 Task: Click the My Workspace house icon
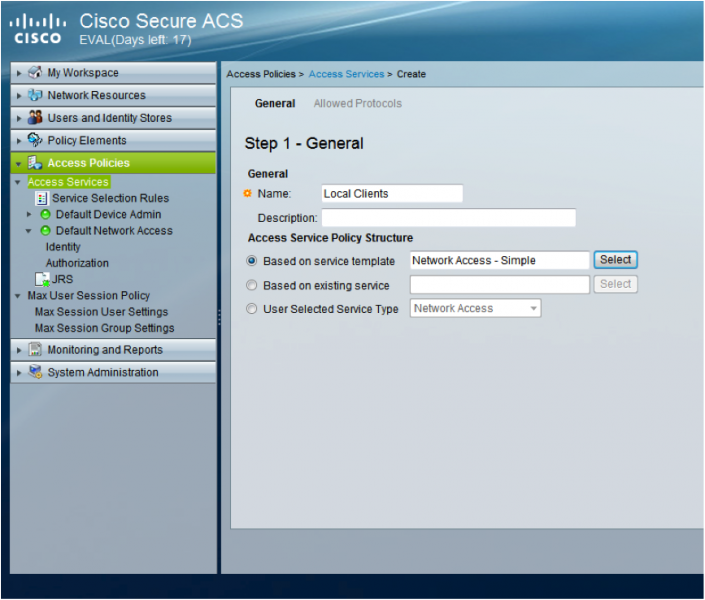tap(35, 72)
